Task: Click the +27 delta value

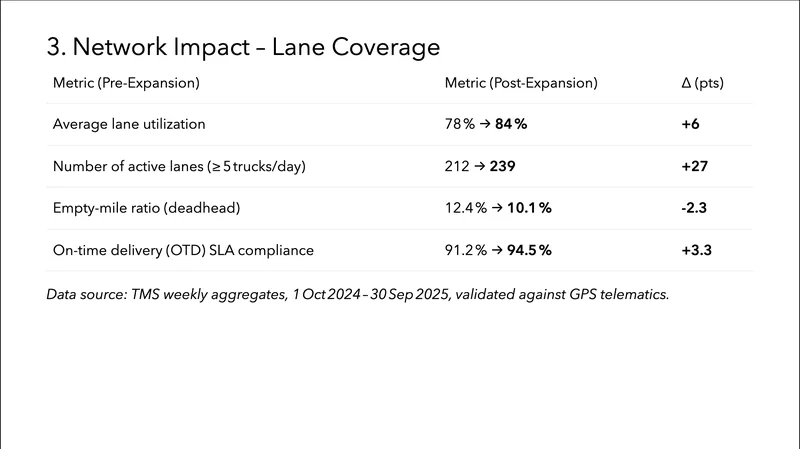Action: 693,167
